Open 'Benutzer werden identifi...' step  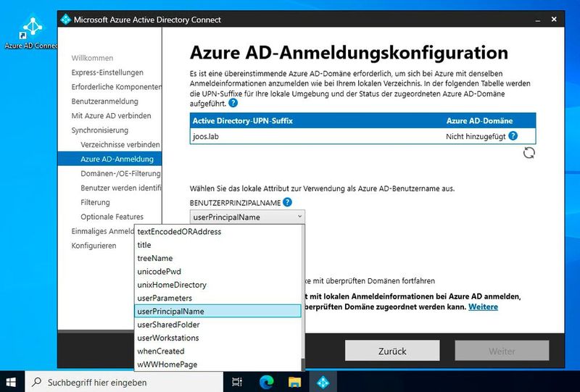[121, 188]
